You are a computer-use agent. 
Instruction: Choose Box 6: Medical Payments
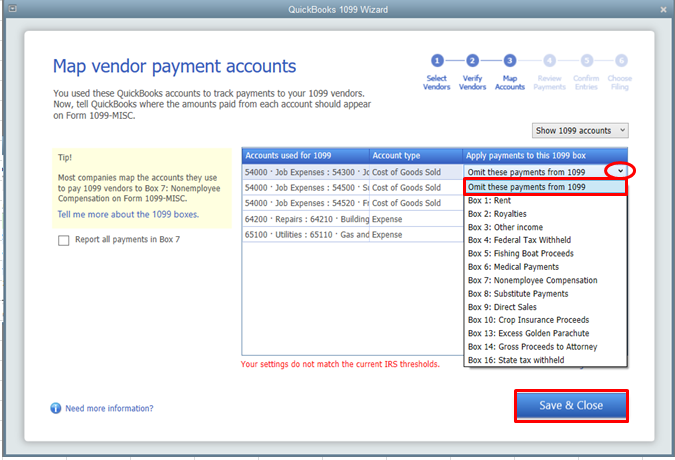(545, 267)
